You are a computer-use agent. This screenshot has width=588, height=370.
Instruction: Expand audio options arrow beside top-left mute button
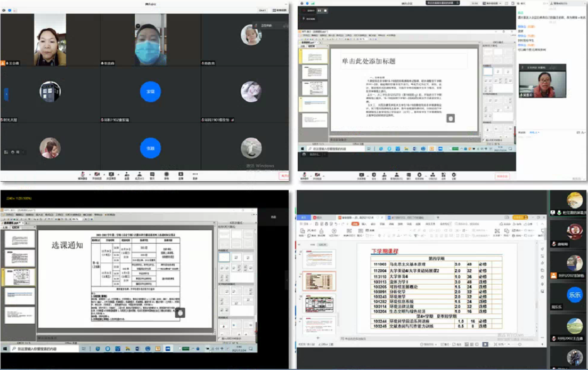pyautogui.click(x=88, y=173)
